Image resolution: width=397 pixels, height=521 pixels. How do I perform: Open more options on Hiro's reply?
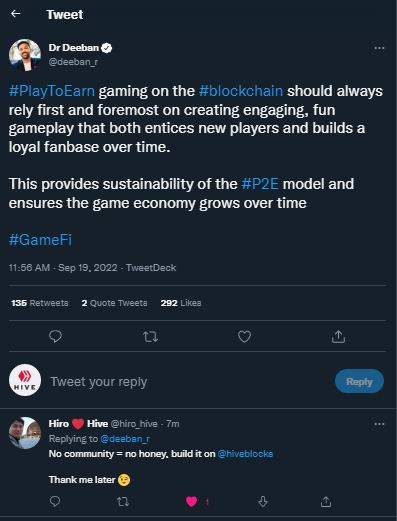[x=379, y=424]
